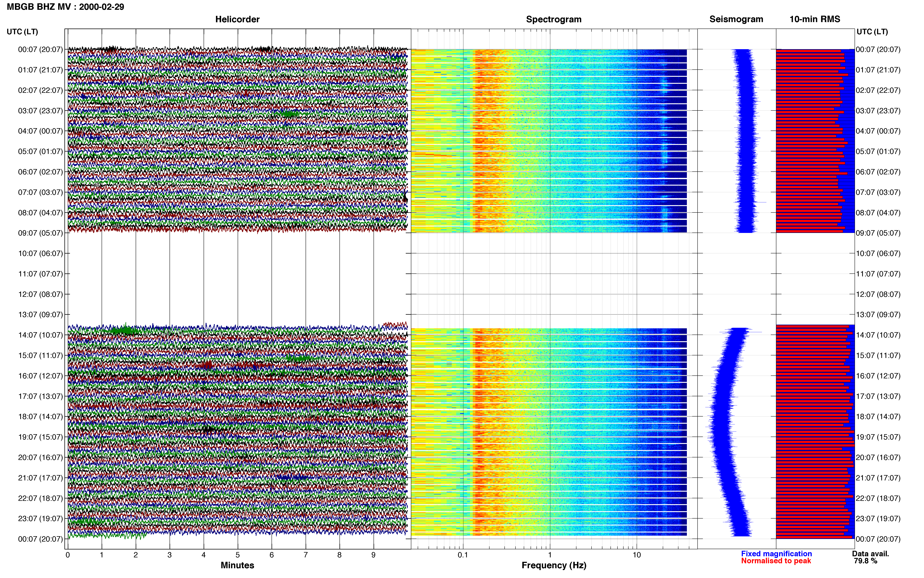Click the left-axis time label '14:07 (10:07)'
Image resolution: width=924 pixels, height=578 pixels.
pyautogui.click(x=41, y=335)
